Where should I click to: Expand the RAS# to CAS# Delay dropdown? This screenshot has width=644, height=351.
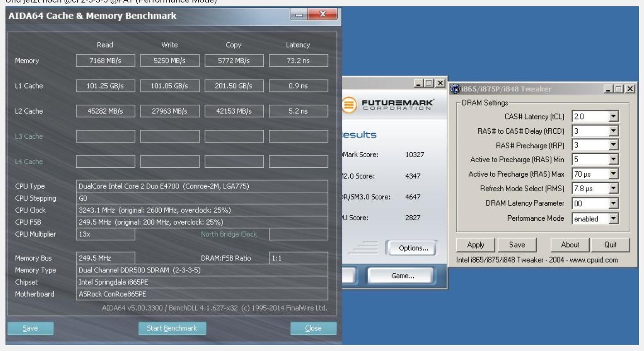pyautogui.click(x=613, y=131)
